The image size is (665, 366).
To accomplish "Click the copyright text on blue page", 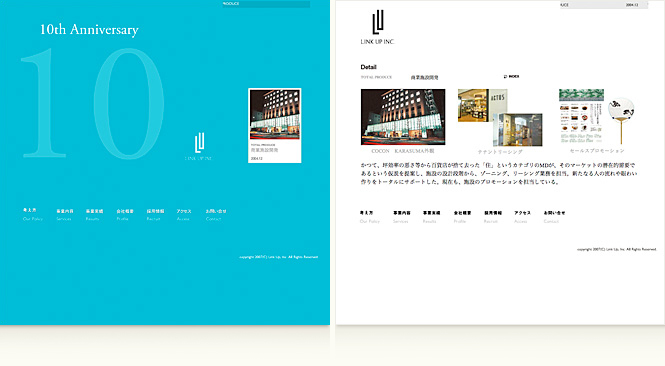I will pos(279,257).
